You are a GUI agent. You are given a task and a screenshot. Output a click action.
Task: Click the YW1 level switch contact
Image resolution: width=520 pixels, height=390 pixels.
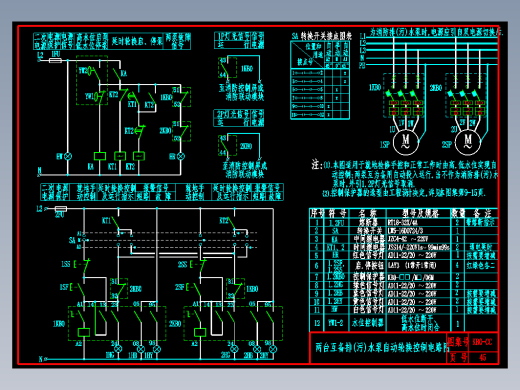[x=99, y=97]
